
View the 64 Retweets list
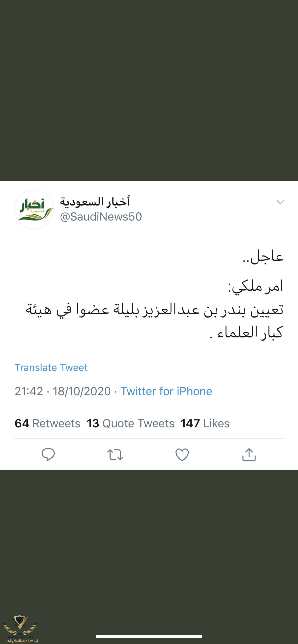48,423
